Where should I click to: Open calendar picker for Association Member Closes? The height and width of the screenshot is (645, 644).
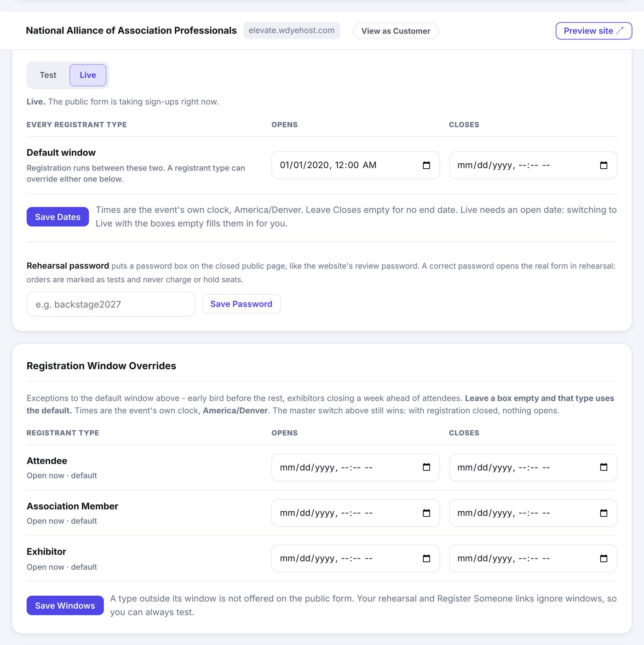(604, 513)
